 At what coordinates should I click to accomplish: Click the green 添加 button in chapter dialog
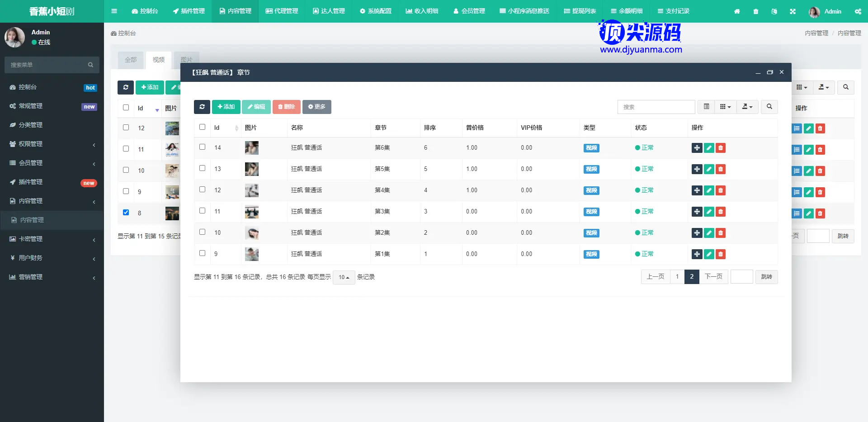click(226, 107)
